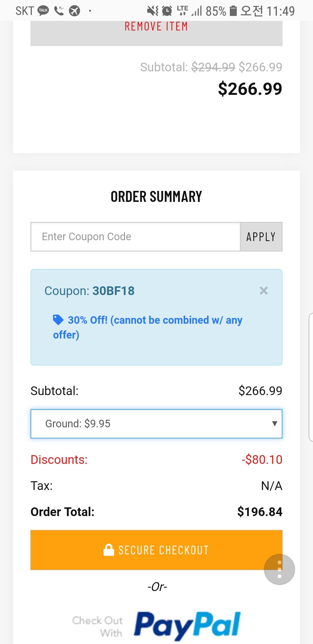Click the shipping dropdown arrow
The image size is (313, 644).
pos(275,424)
